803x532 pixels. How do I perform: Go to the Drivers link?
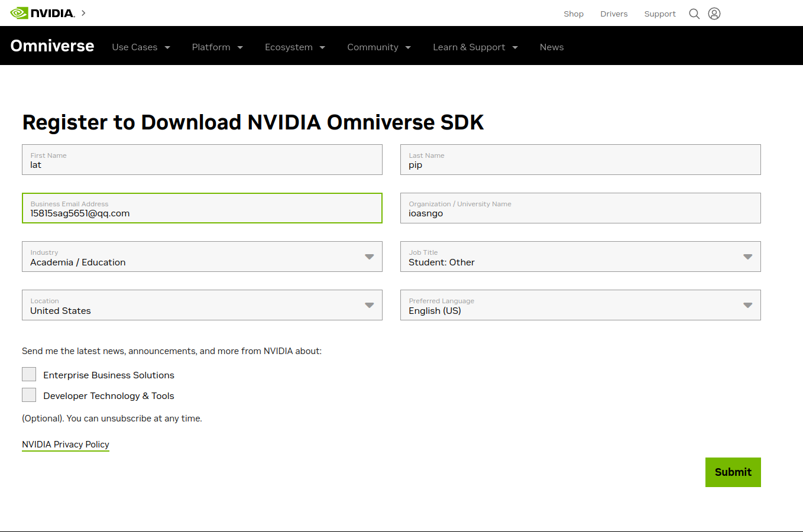click(614, 14)
